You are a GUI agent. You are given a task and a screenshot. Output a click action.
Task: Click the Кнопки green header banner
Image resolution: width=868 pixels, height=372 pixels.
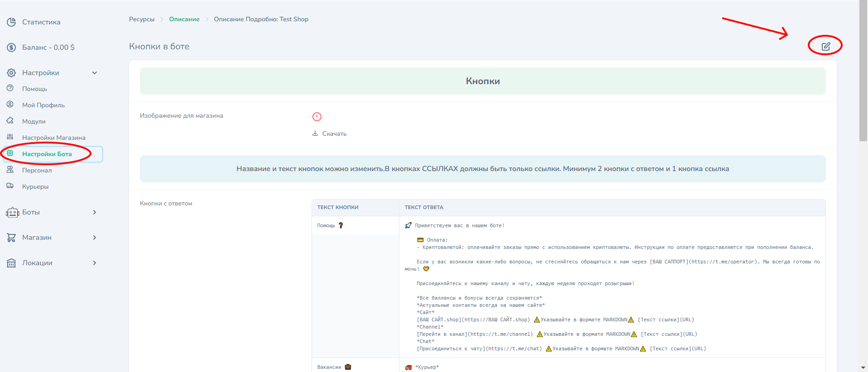pos(483,81)
